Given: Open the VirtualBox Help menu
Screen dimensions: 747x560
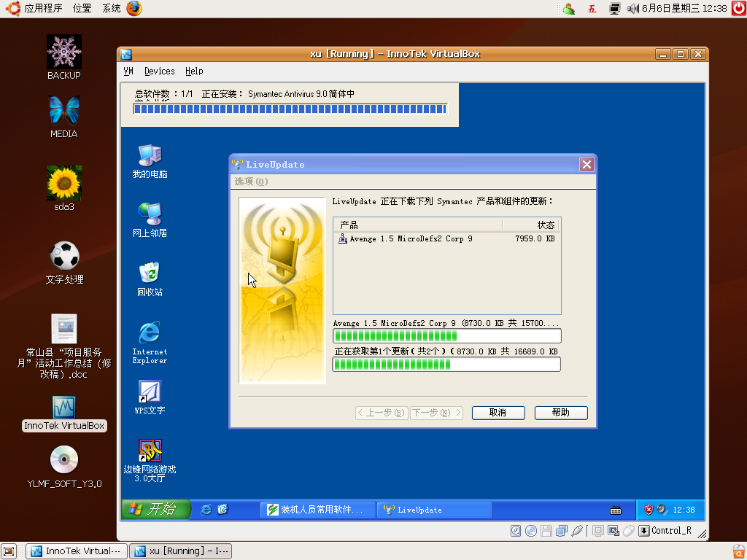Looking at the screenshot, I should pyautogui.click(x=194, y=71).
